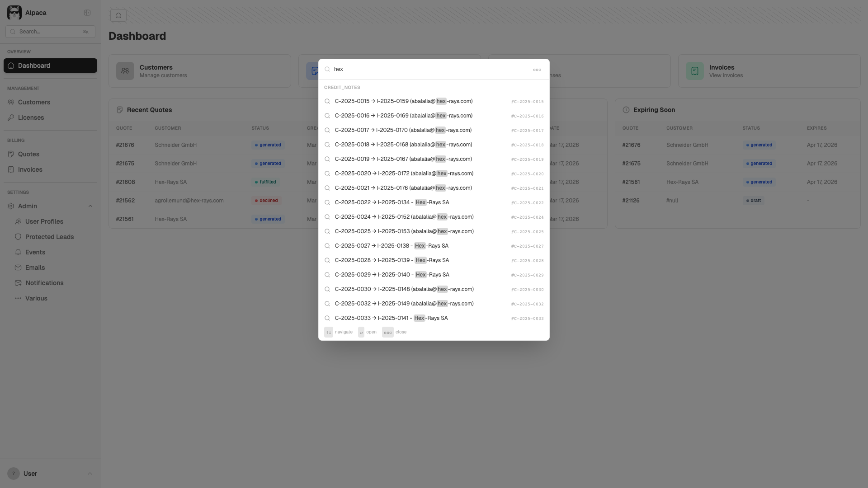Open the Various menu item
868x488 pixels.
pos(36,298)
